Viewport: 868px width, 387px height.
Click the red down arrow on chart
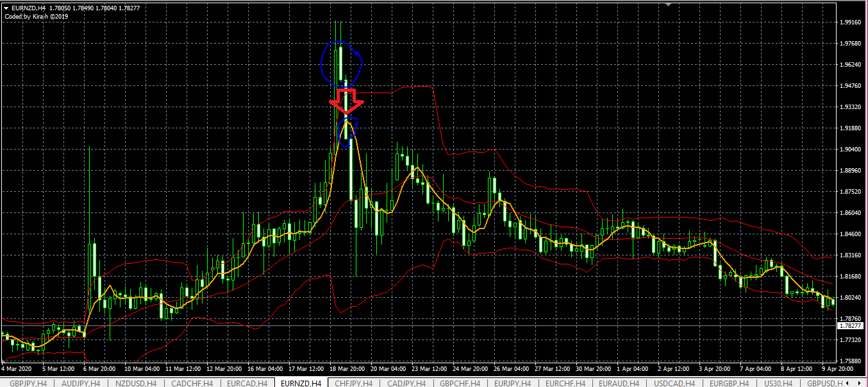[346, 101]
